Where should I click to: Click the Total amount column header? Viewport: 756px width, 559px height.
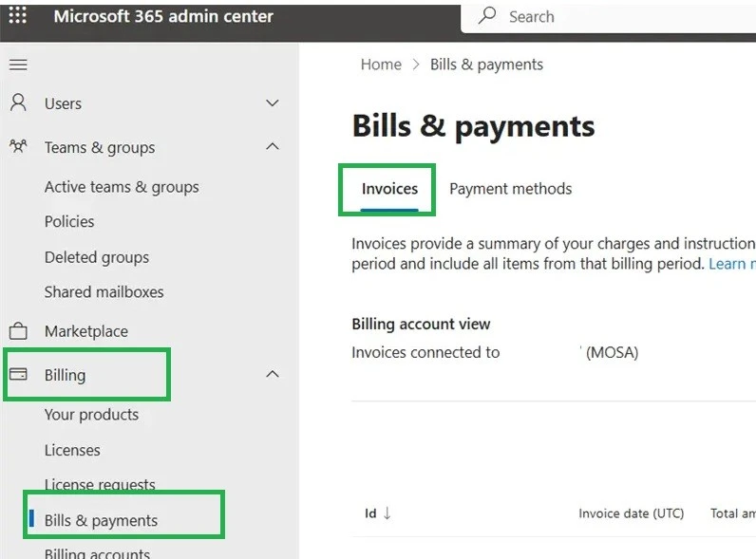click(x=733, y=513)
